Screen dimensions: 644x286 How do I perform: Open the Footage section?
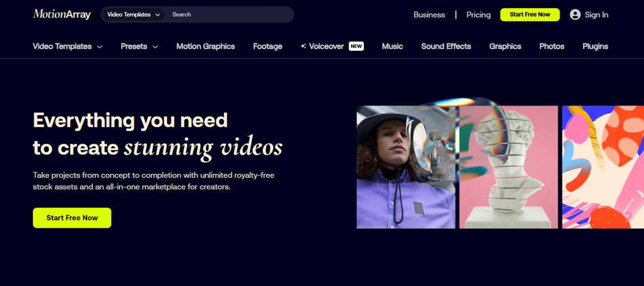tap(268, 46)
